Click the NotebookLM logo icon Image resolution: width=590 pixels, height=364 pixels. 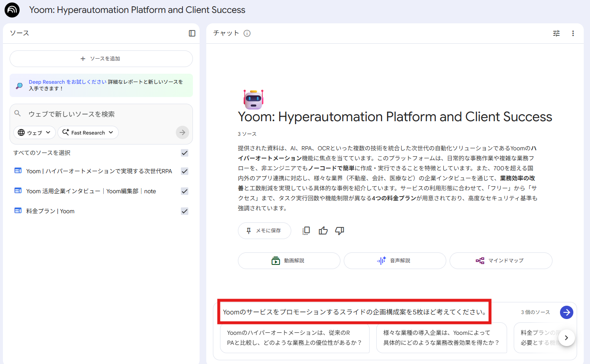[12, 10]
